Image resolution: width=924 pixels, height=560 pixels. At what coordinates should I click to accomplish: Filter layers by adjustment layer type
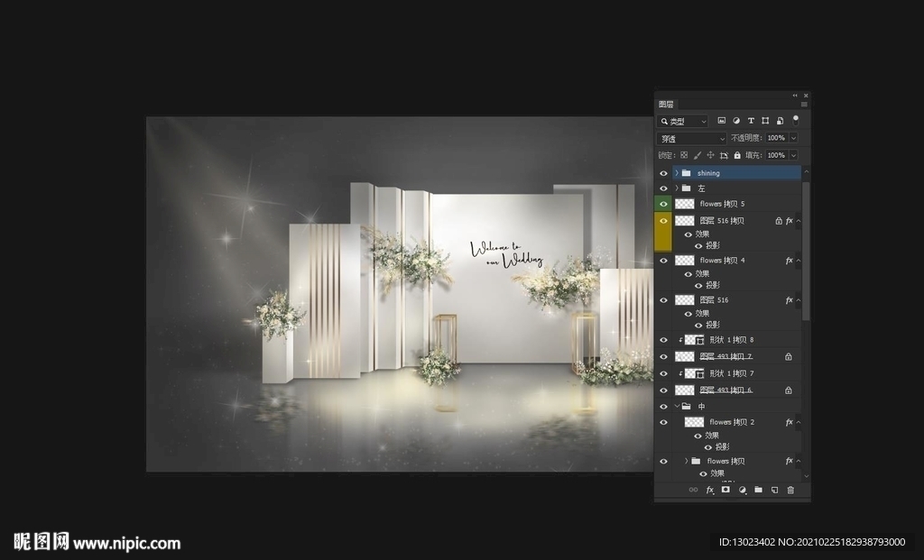click(x=736, y=121)
